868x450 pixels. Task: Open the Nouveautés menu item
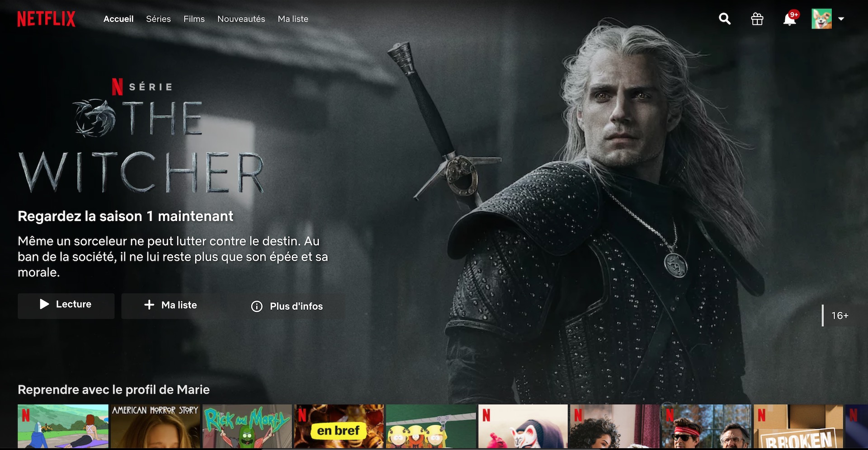241,19
